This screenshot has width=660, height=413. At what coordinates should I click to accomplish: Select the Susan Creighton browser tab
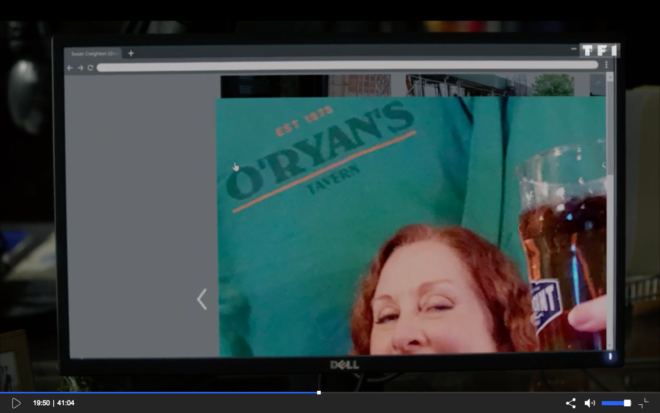(93, 53)
